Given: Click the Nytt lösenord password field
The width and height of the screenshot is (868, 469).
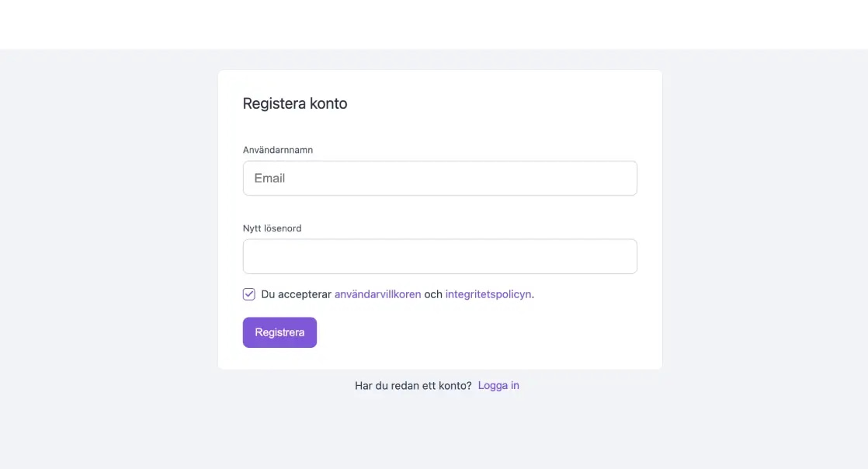Looking at the screenshot, I should [440, 255].
